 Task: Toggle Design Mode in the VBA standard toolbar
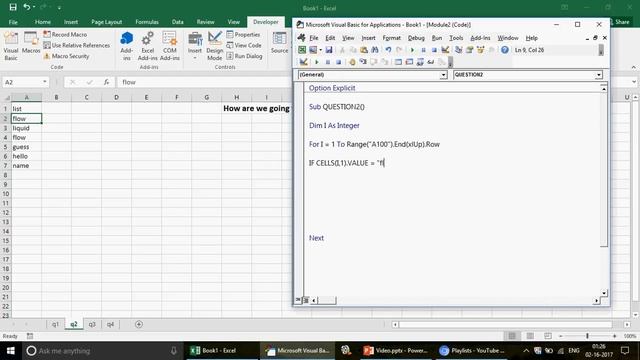[445, 50]
